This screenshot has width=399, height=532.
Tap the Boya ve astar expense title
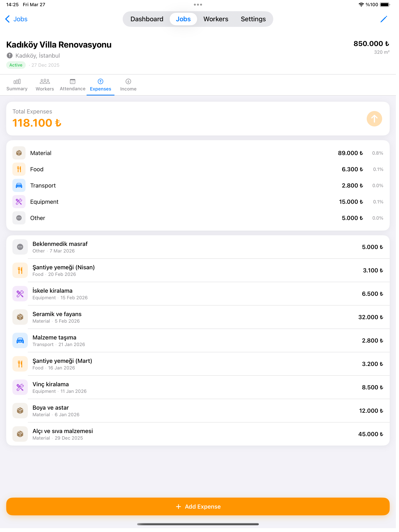(x=51, y=408)
